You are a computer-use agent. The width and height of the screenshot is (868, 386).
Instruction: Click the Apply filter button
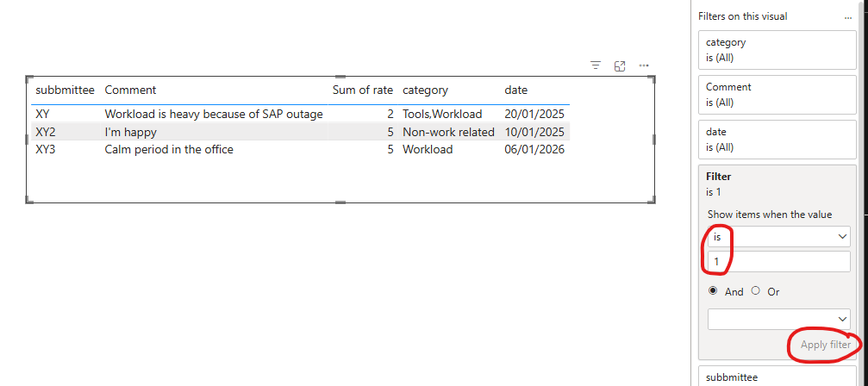826,345
